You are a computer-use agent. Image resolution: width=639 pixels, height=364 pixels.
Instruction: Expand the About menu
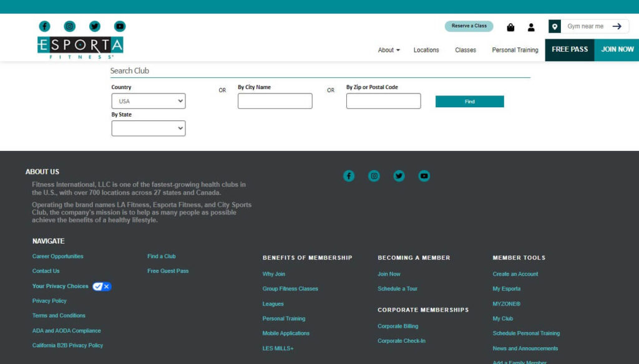click(389, 50)
